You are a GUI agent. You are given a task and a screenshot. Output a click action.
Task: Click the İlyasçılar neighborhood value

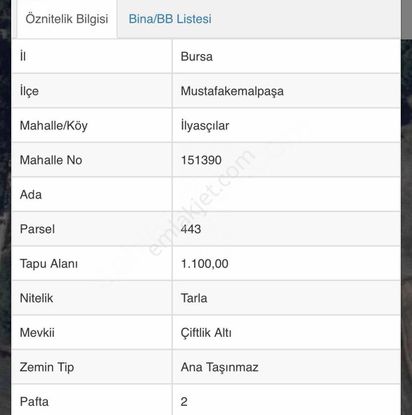tap(205, 126)
